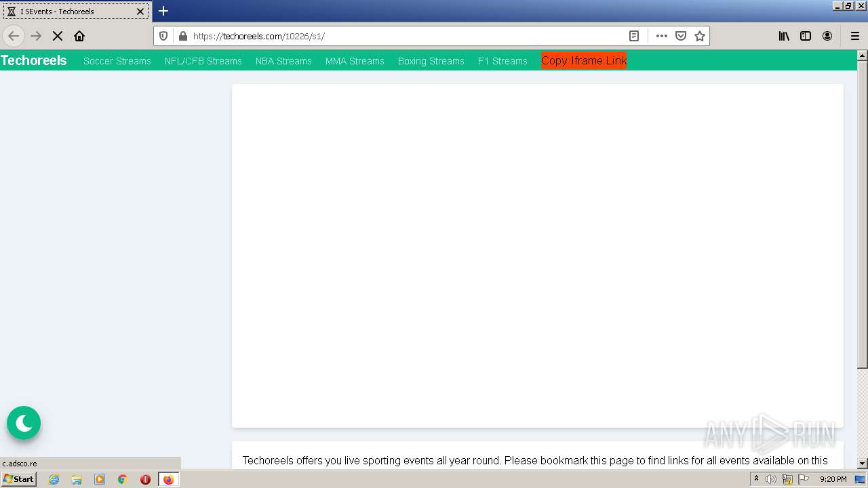Open the Windows Start menu
The height and width of the screenshot is (488, 868).
[x=18, y=479]
